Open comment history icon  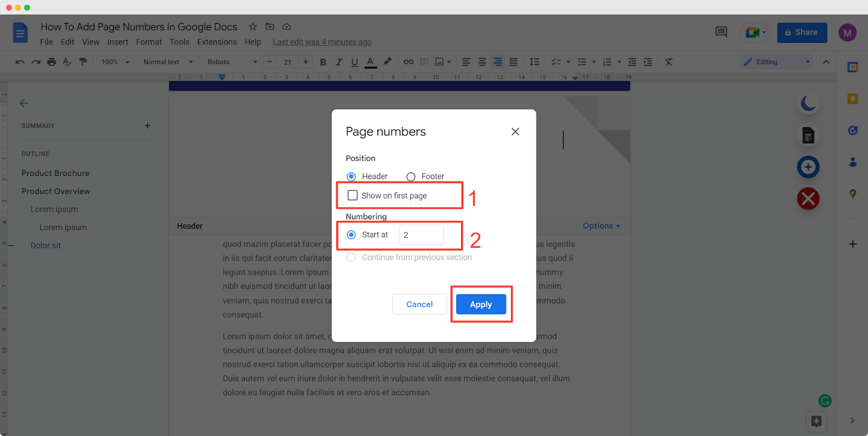[x=721, y=32]
